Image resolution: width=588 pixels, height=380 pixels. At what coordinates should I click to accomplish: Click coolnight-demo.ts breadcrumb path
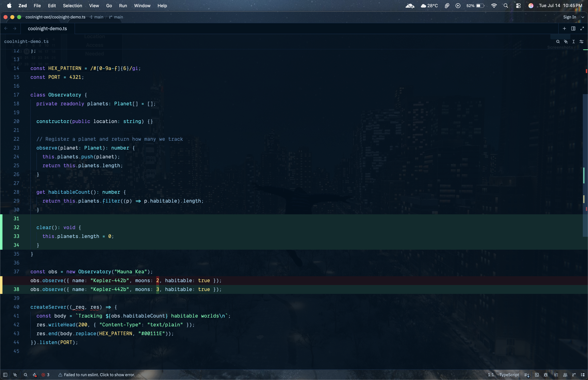coord(27,42)
